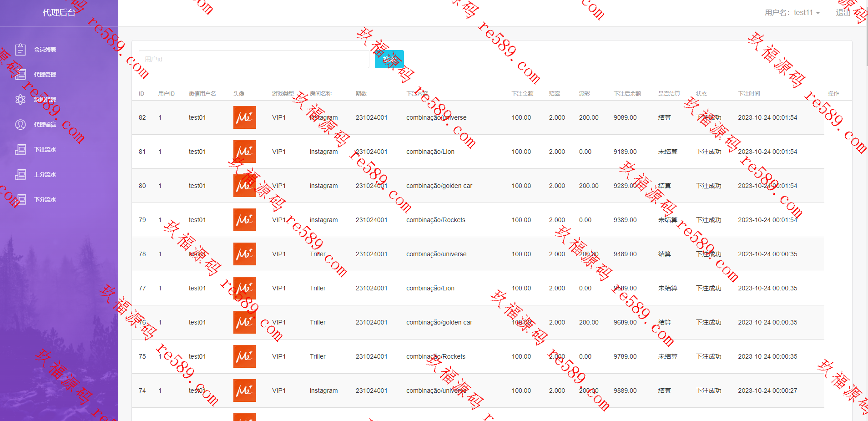
Task: Click the avatar thumbnail in row ID 81
Action: coord(245,152)
